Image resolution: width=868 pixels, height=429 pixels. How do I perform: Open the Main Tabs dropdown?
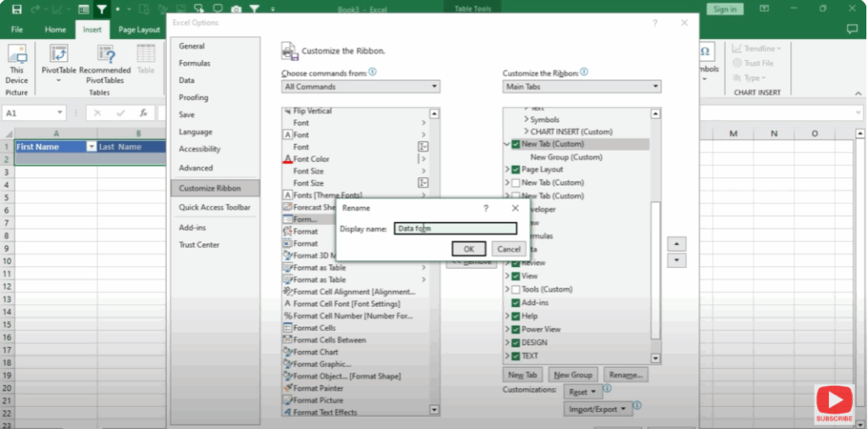(x=581, y=86)
